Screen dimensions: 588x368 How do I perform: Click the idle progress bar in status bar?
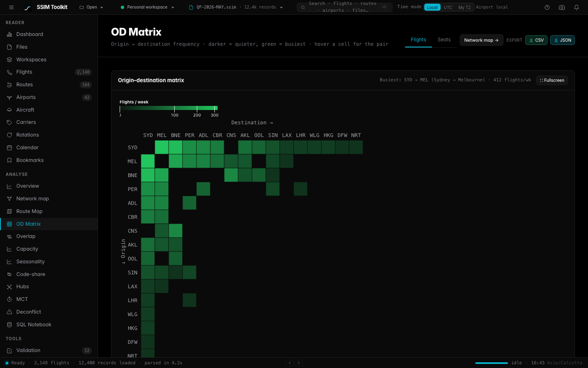(x=492, y=363)
